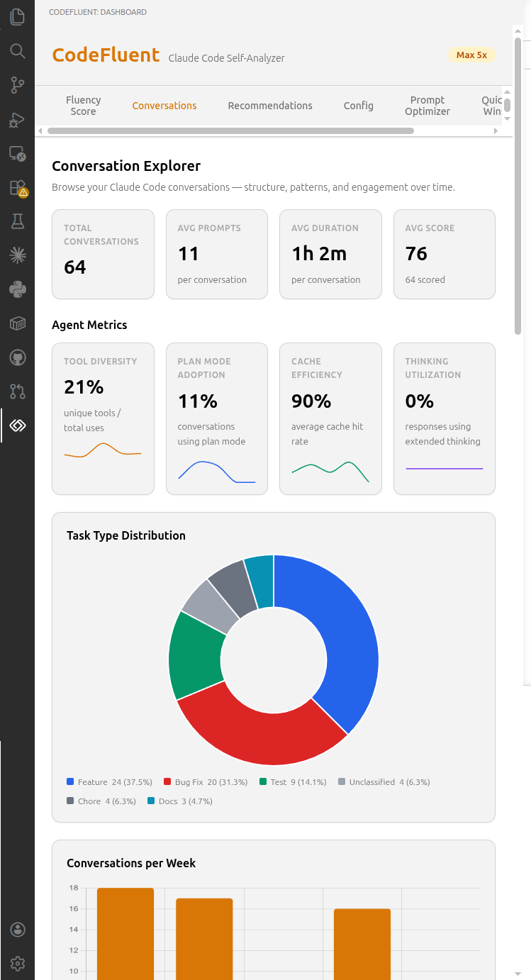
Task: Open the Remote Explorer view
Action: 17,153
